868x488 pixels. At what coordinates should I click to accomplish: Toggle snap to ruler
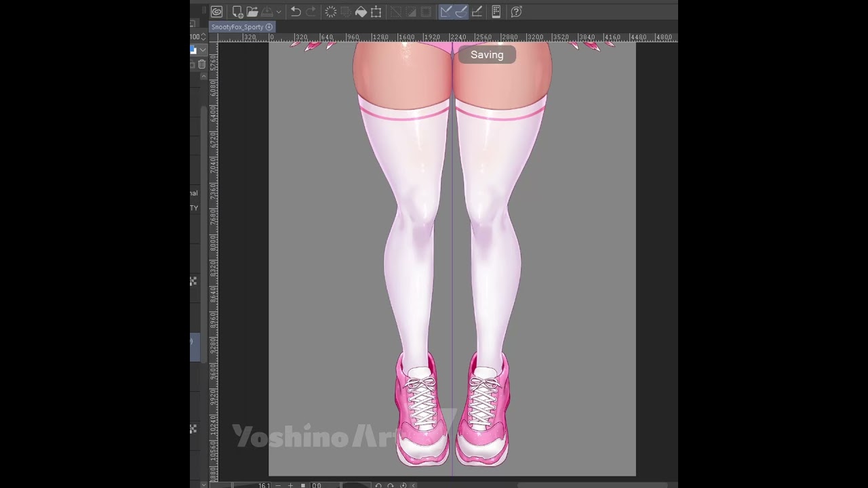click(x=446, y=12)
